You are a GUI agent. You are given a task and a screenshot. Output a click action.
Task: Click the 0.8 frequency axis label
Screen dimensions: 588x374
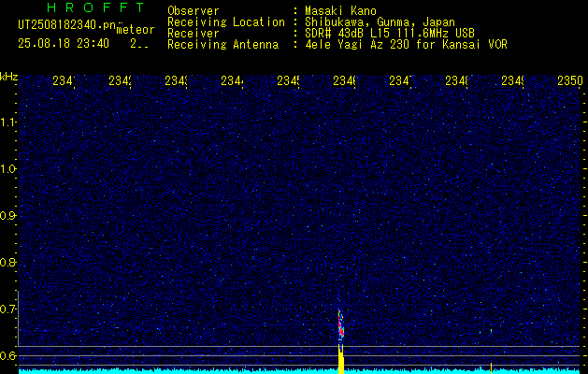pos(8,262)
